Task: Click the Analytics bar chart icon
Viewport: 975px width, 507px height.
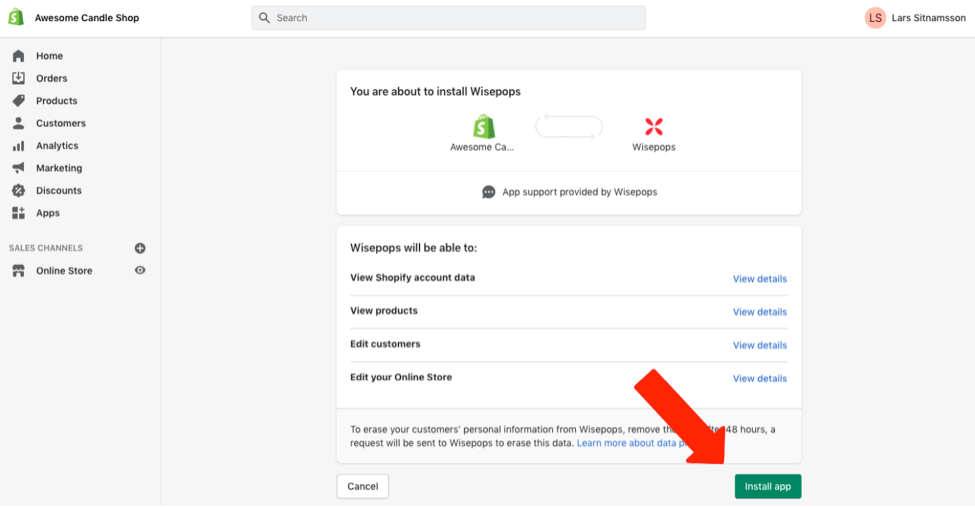Action: 19,146
